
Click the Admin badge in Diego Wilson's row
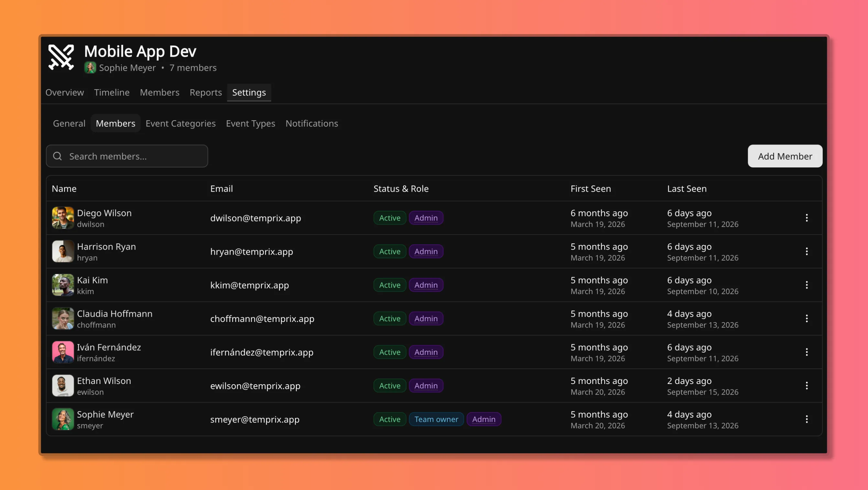426,218
